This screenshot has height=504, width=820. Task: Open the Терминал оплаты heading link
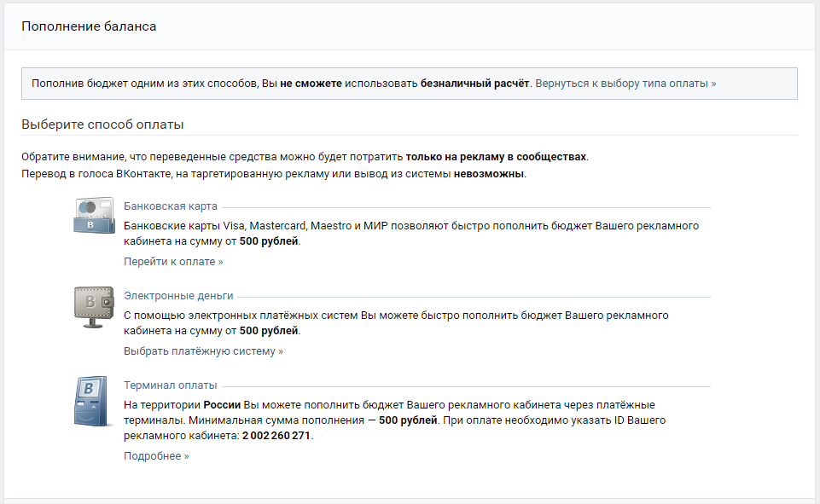(x=171, y=385)
